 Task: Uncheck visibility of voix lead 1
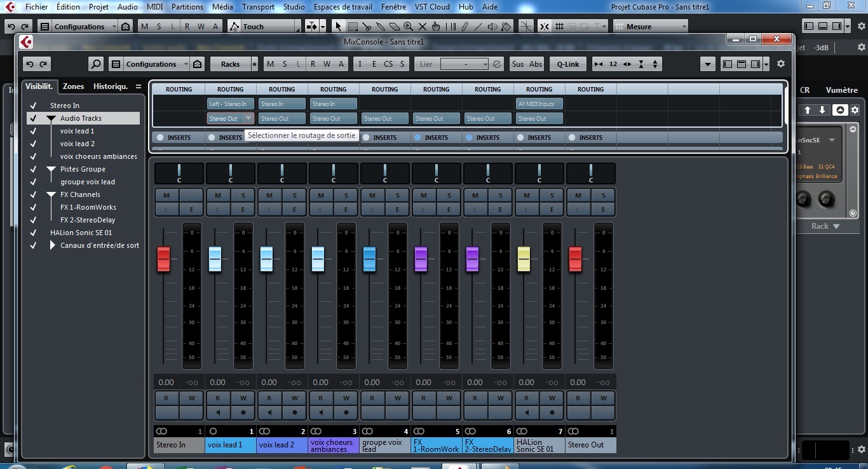click(33, 131)
